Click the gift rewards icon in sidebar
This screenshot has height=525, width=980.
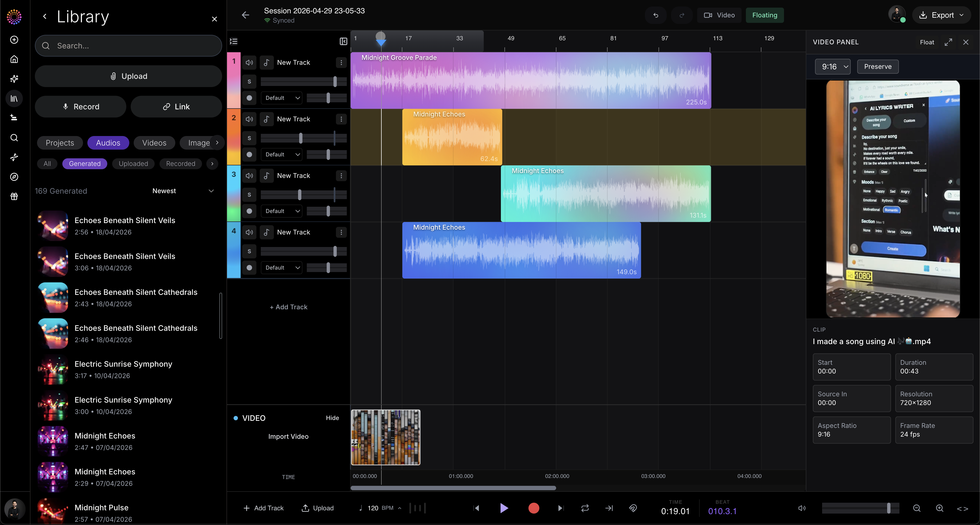point(14,197)
